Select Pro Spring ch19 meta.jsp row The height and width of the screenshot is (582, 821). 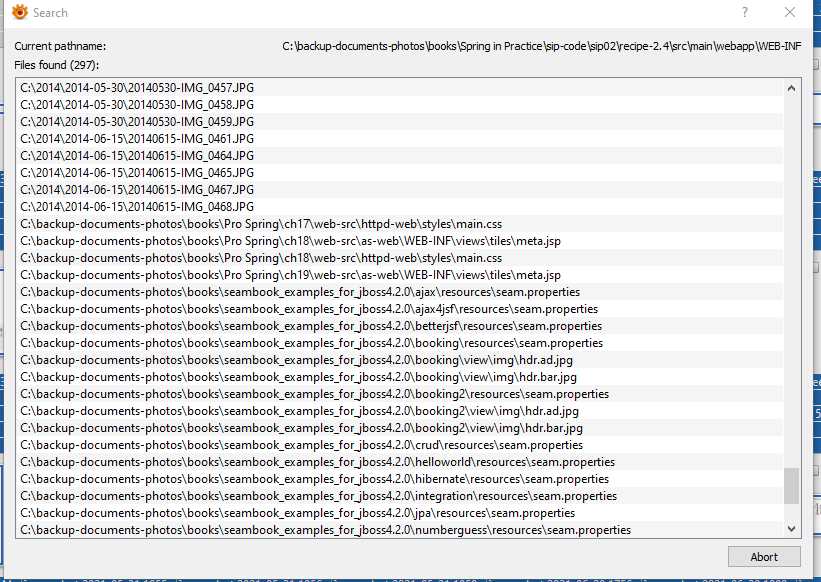(x=401, y=275)
